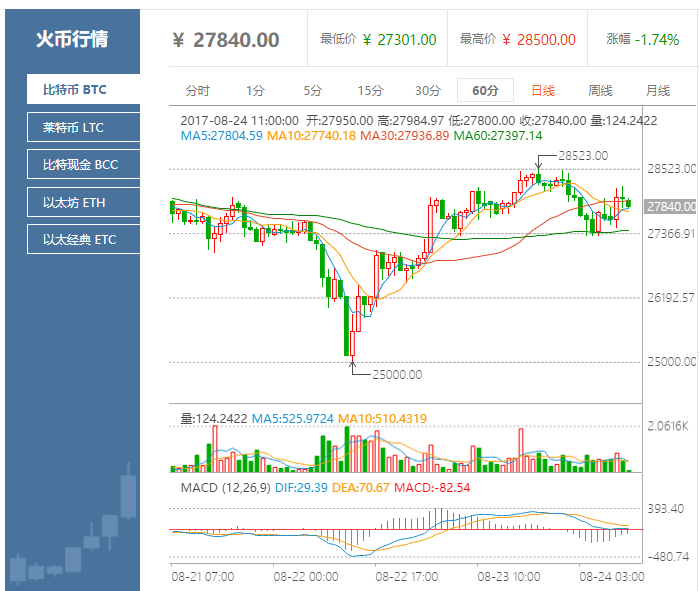This screenshot has width=700, height=591.
Task: Click the active 60分 period button
Action: pos(485,91)
